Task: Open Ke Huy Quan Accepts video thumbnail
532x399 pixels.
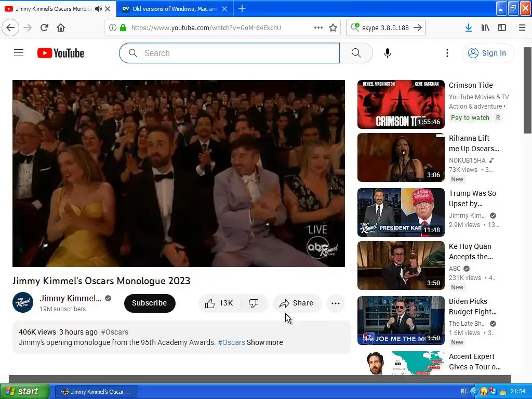Action: click(x=401, y=265)
